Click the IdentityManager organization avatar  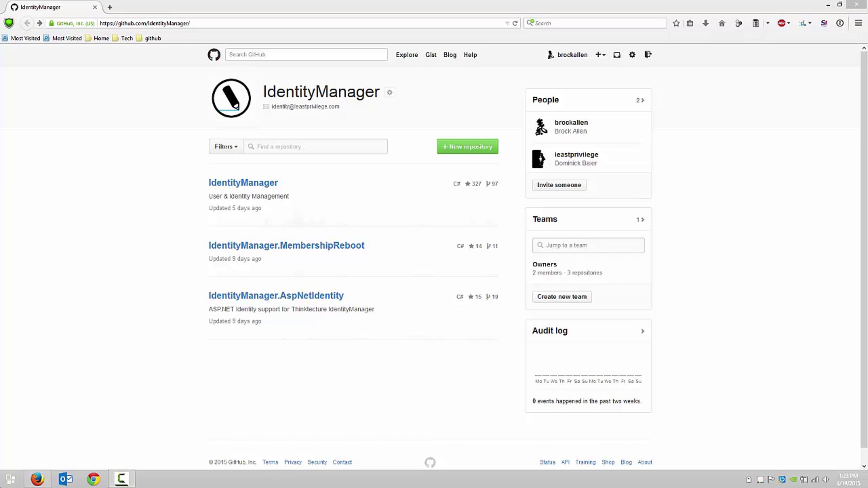pos(231,98)
